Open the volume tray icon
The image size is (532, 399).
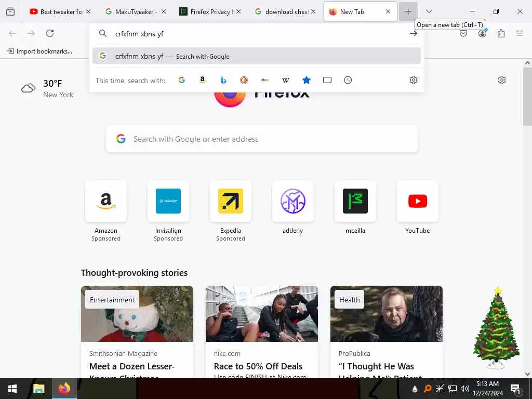point(464,389)
